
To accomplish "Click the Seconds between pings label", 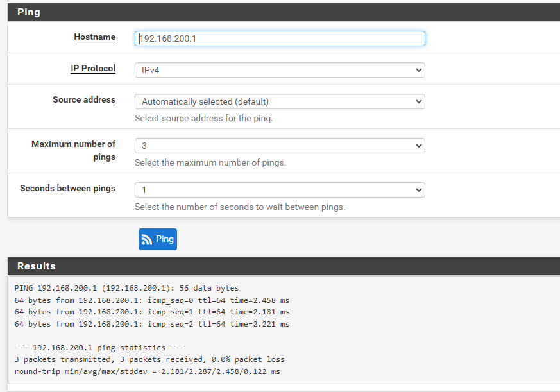I will pyautogui.click(x=67, y=189).
